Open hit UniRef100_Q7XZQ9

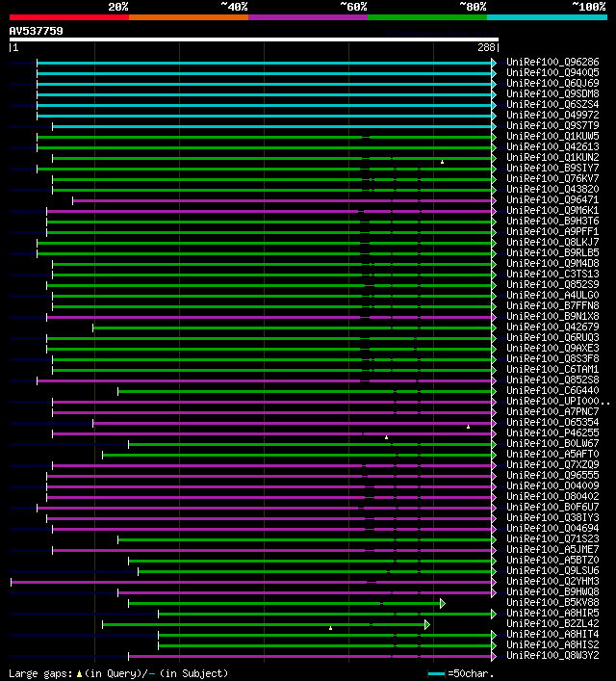tap(552, 464)
